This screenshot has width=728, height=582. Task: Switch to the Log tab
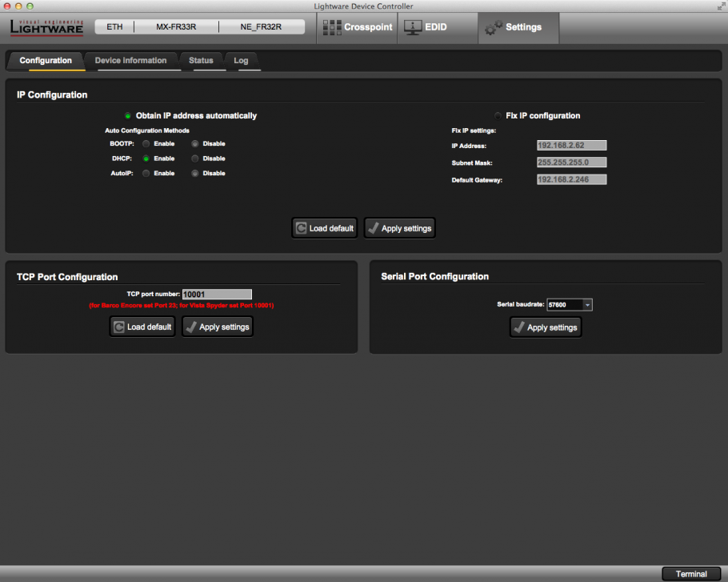coord(241,61)
